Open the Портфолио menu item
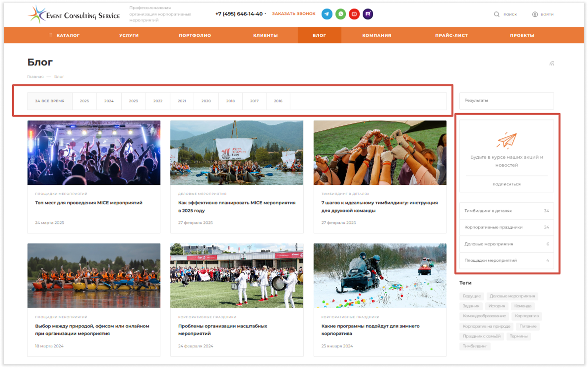588x368 pixels. tap(195, 35)
